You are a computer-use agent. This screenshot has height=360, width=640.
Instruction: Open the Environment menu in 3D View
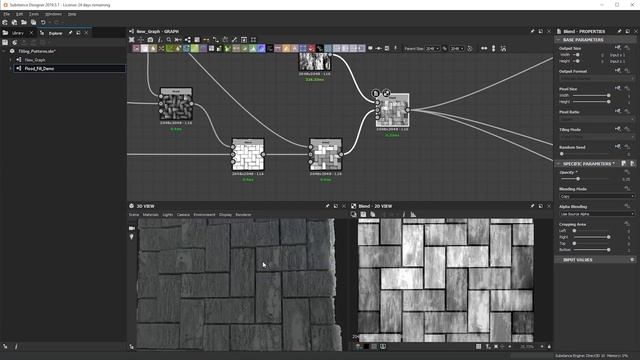tap(204, 215)
